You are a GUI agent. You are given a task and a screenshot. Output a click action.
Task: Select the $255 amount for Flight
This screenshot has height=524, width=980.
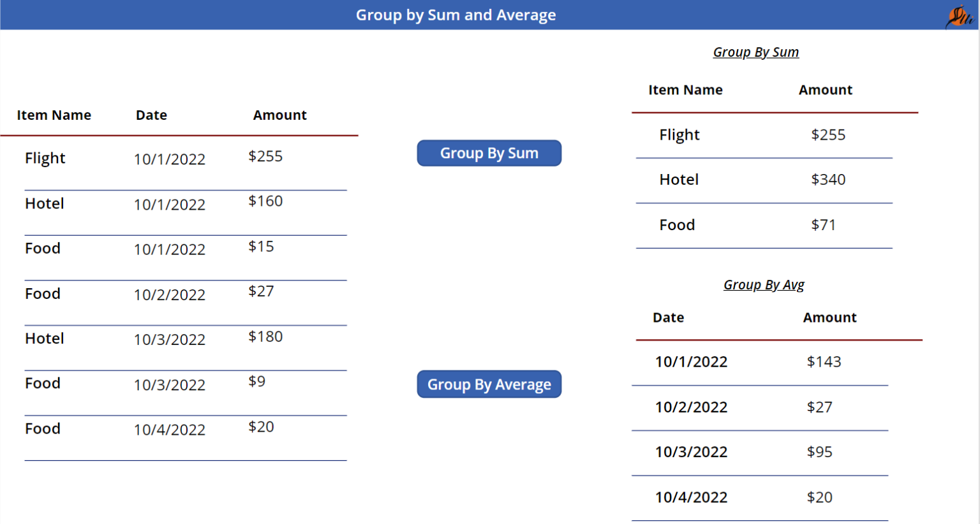click(x=264, y=156)
